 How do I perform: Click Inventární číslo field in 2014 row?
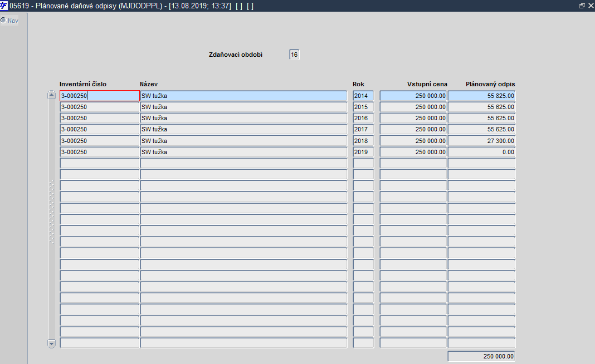pos(100,96)
